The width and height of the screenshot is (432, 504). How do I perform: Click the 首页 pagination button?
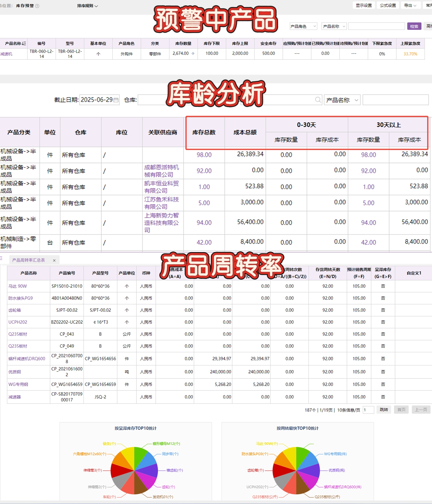pyautogui.click(x=401, y=410)
